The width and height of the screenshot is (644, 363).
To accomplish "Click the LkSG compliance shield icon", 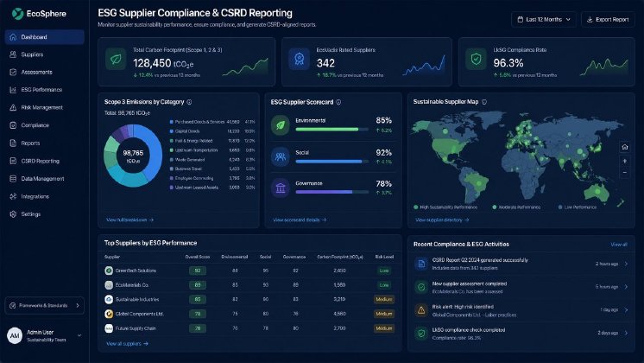I will (476, 60).
